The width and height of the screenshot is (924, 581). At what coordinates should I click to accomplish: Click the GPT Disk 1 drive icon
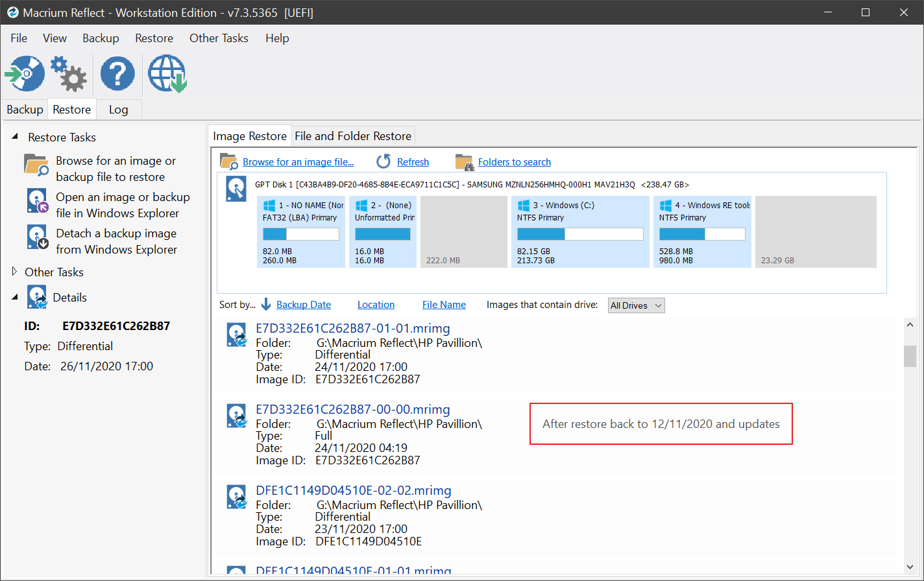236,189
